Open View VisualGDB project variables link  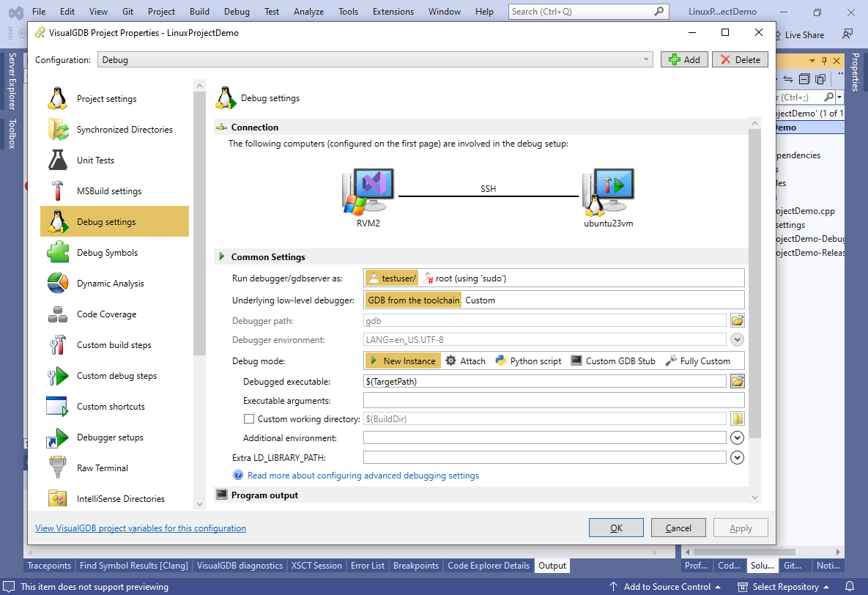click(141, 528)
